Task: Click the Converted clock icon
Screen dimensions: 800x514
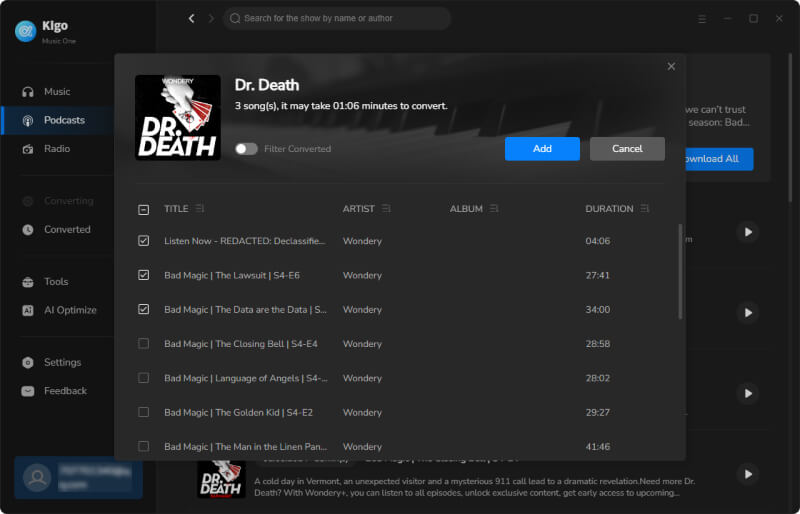Action: click(28, 230)
